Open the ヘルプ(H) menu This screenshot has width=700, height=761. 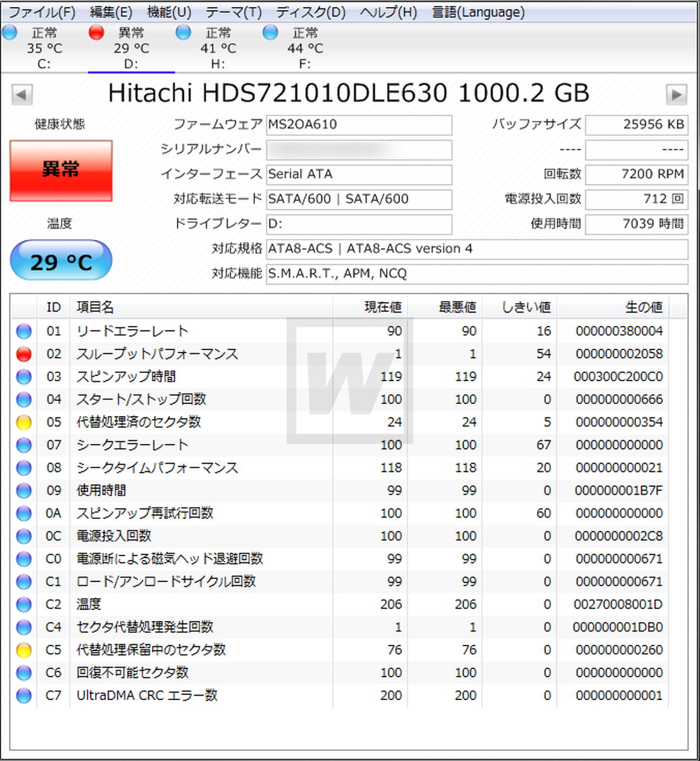[x=388, y=12]
